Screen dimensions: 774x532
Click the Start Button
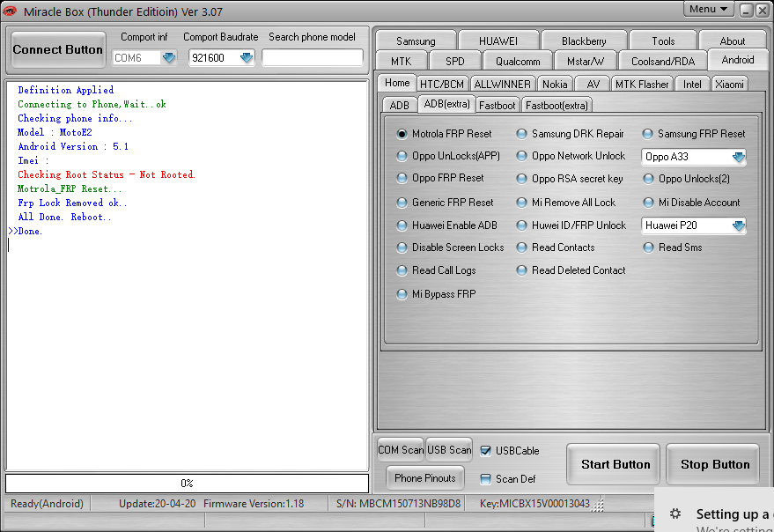(x=615, y=464)
